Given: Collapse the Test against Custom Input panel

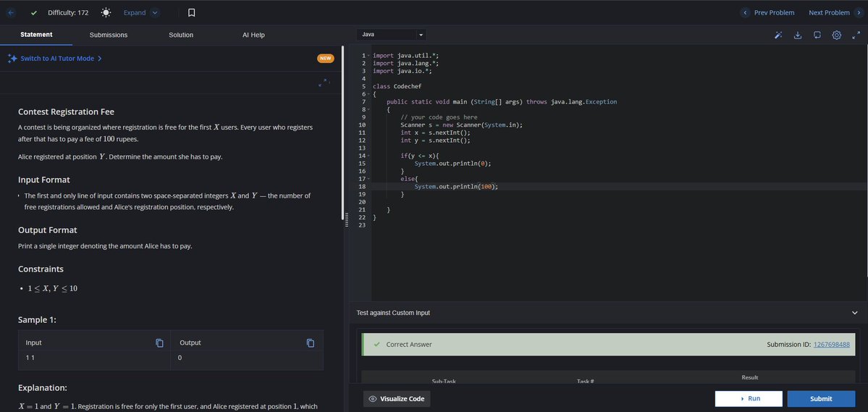Looking at the screenshot, I should 855,313.
